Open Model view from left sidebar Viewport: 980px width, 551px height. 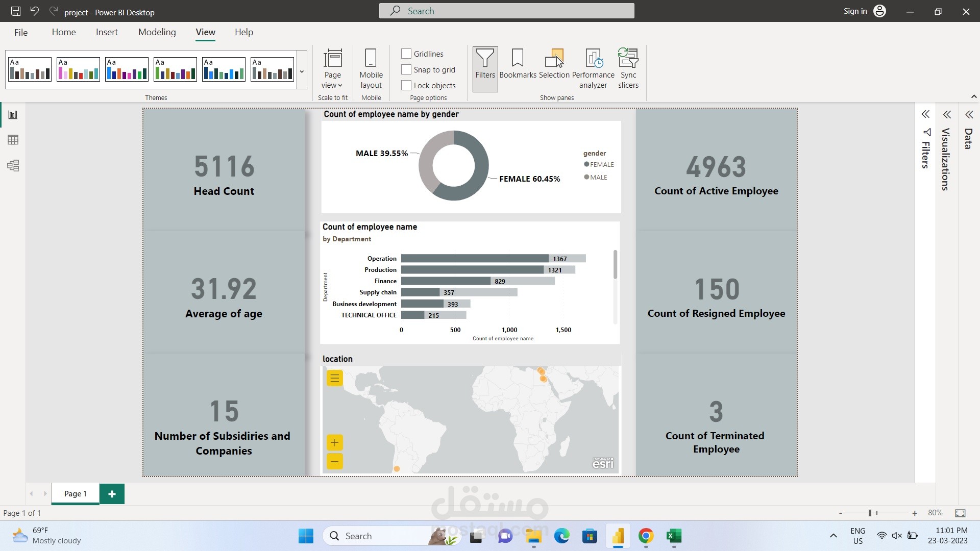click(x=13, y=165)
